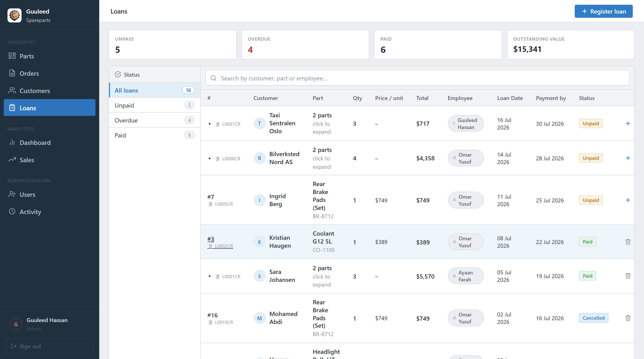This screenshot has width=644, height=359.
Task: Expand the L0001CR loan row
Action: 210,276
